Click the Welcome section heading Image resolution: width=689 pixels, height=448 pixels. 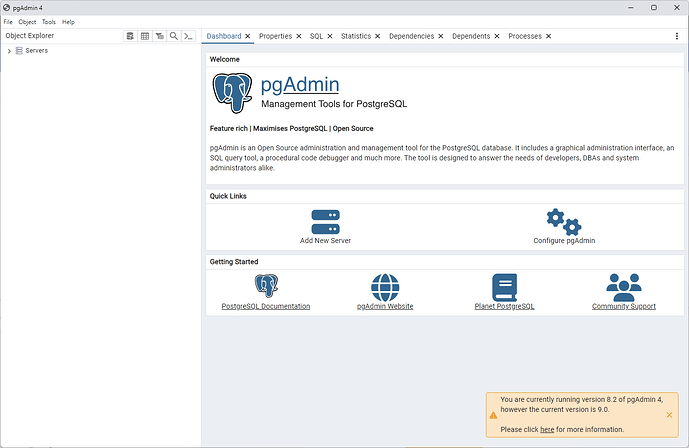[225, 59]
